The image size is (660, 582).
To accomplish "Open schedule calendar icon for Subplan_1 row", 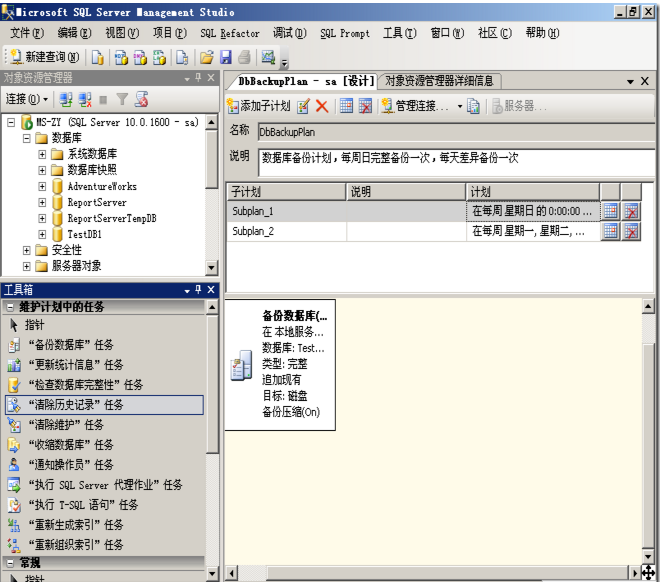I will (610, 211).
